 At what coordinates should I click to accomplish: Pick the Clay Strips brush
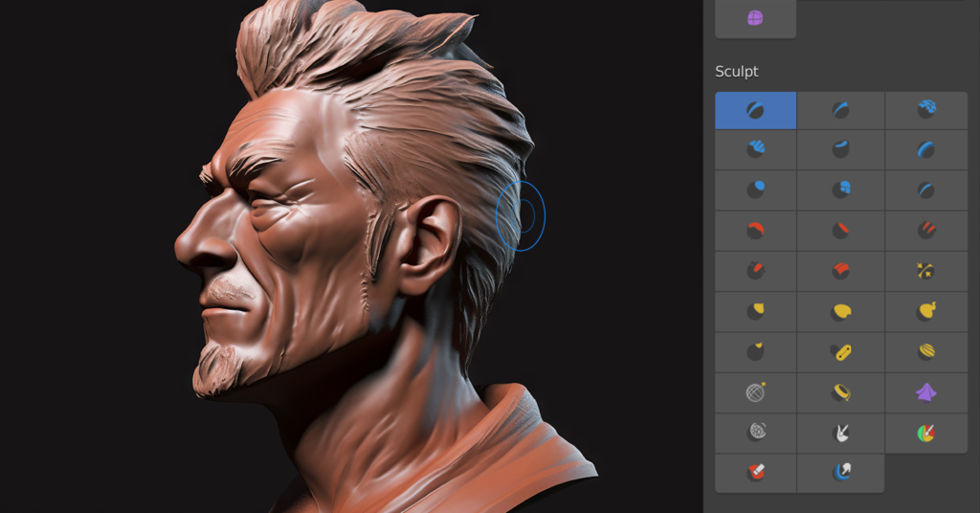tap(755, 149)
